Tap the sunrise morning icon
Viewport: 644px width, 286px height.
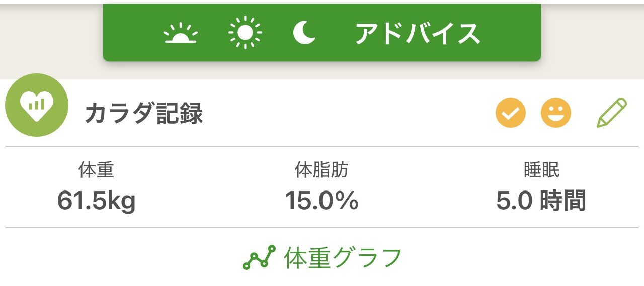[x=181, y=33]
